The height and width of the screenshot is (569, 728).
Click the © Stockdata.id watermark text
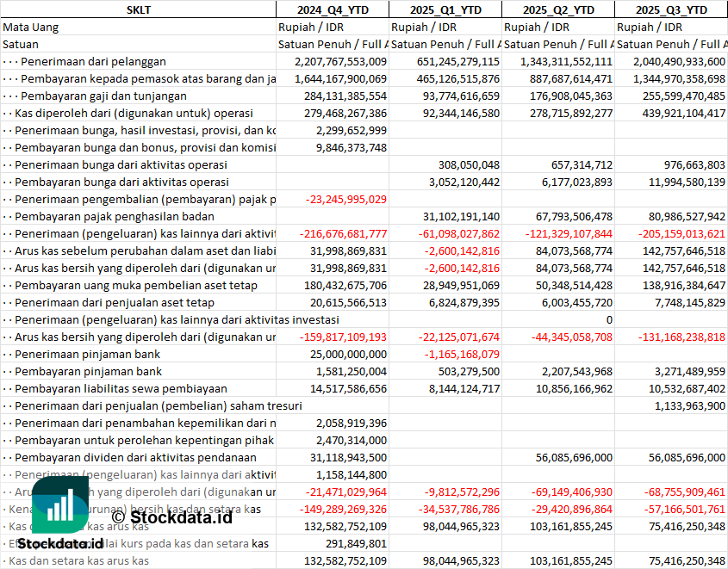point(172,516)
